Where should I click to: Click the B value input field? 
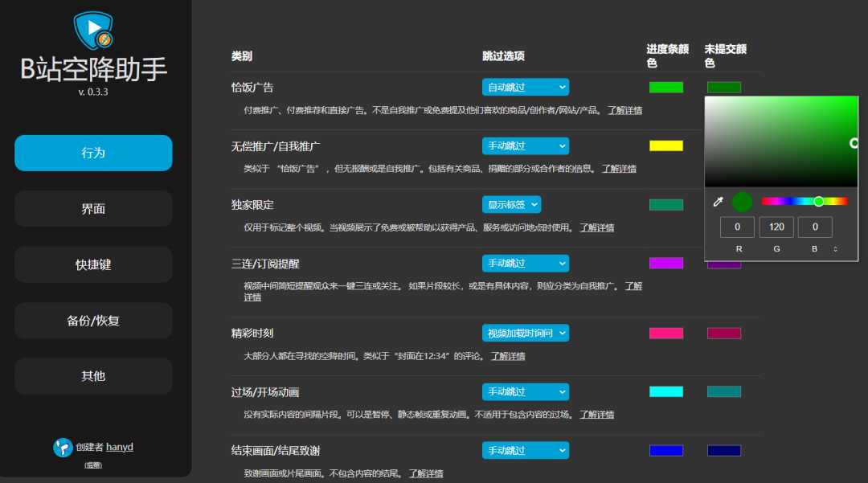click(x=815, y=227)
